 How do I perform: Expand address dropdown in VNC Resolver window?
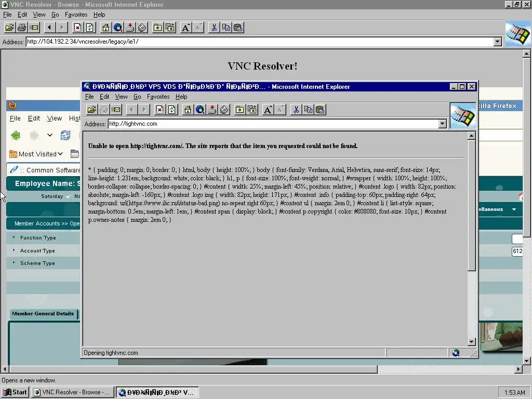pos(497,42)
